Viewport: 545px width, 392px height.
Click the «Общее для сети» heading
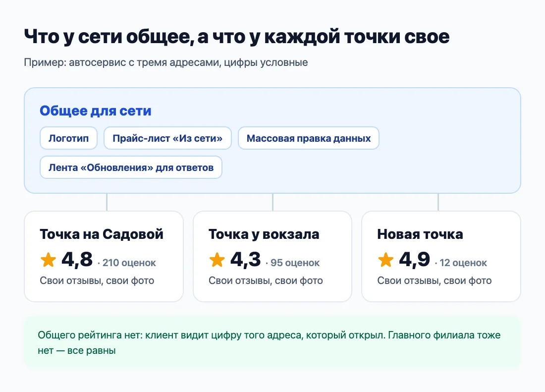point(96,111)
